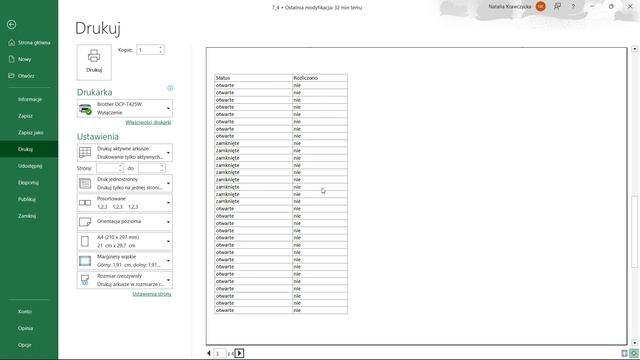Increase copies with the up stepper

click(161, 47)
